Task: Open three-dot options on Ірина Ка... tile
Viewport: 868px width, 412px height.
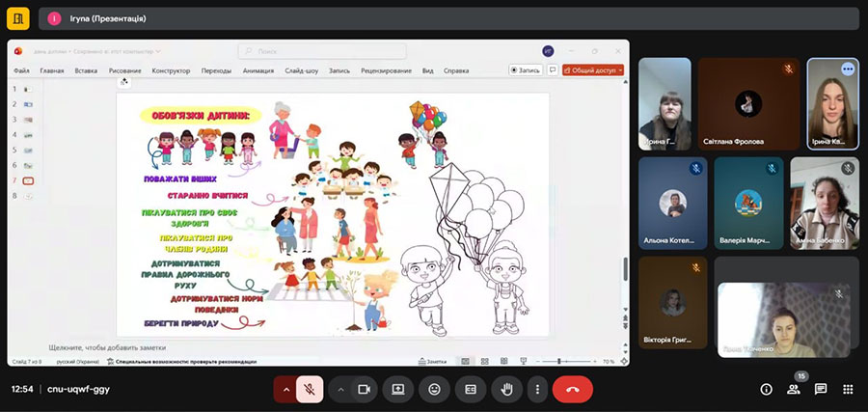Action: (848, 69)
